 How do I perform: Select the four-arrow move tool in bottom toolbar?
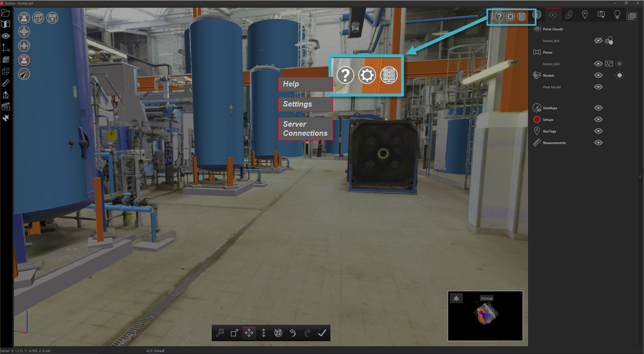click(x=249, y=333)
